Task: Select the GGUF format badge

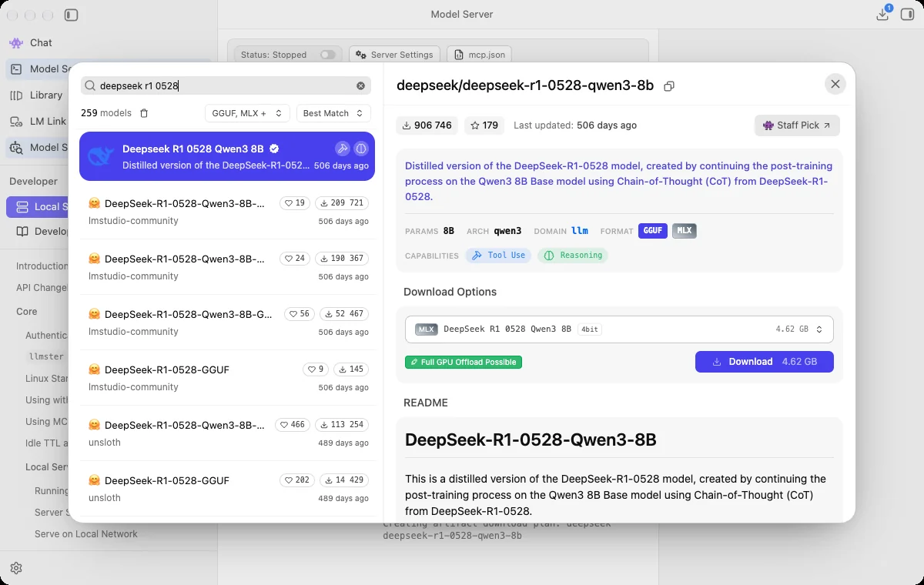Action: pos(653,231)
